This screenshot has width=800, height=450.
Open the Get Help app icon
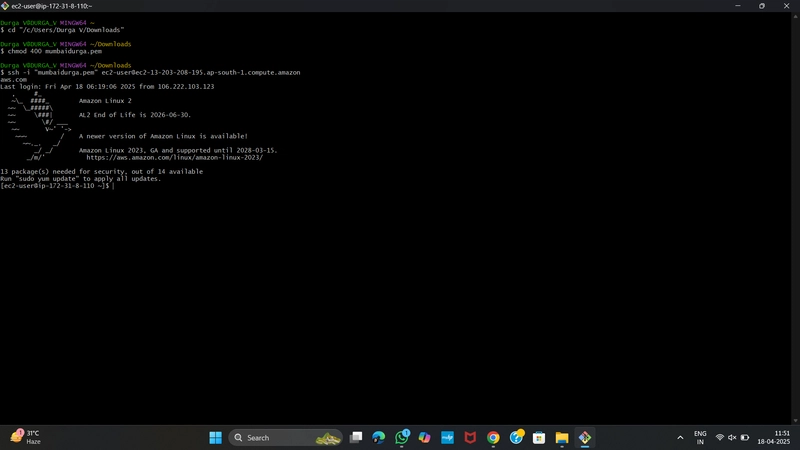516,437
